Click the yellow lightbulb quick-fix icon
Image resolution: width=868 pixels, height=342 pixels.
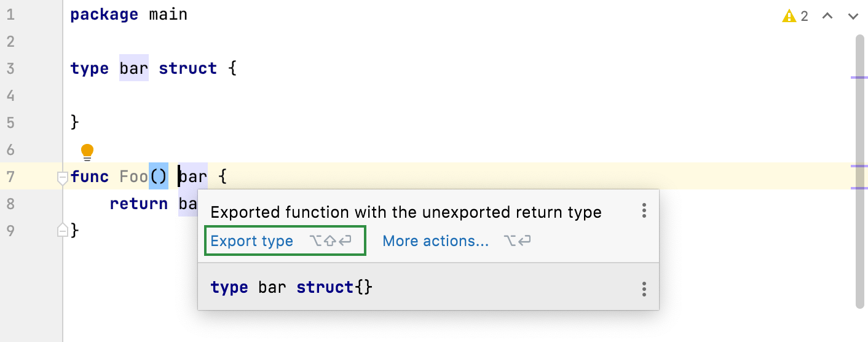click(87, 151)
